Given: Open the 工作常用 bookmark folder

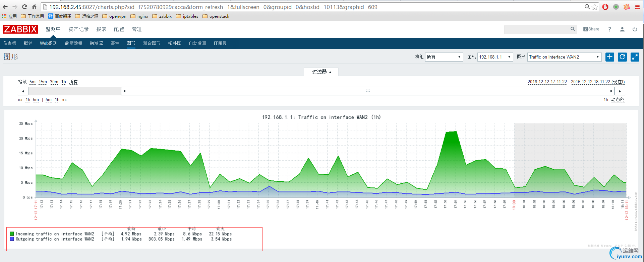Looking at the screenshot, I should 32,16.
